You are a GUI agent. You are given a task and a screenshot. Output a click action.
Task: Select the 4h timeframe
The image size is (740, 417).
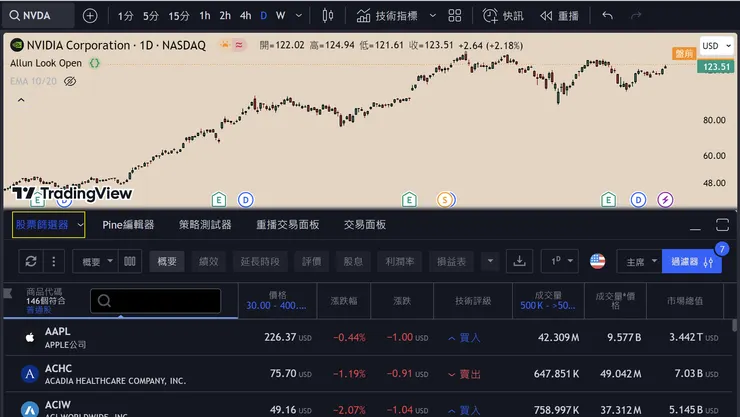click(245, 16)
